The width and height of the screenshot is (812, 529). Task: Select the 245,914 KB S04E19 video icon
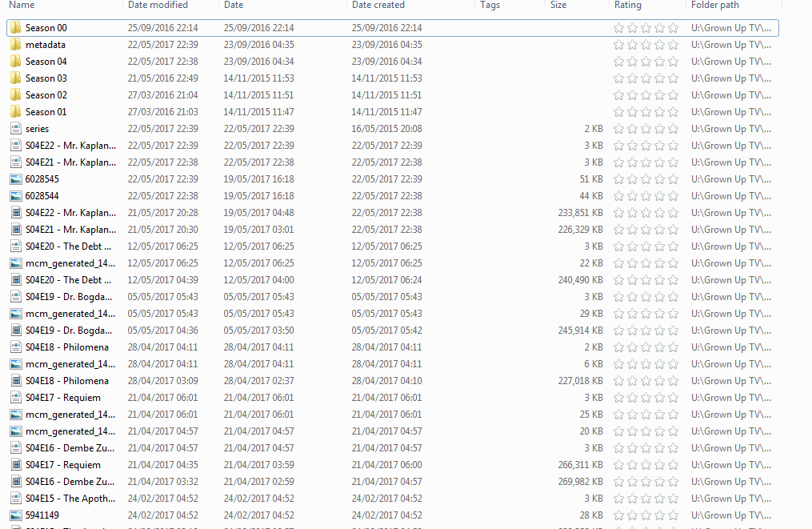(16, 331)
